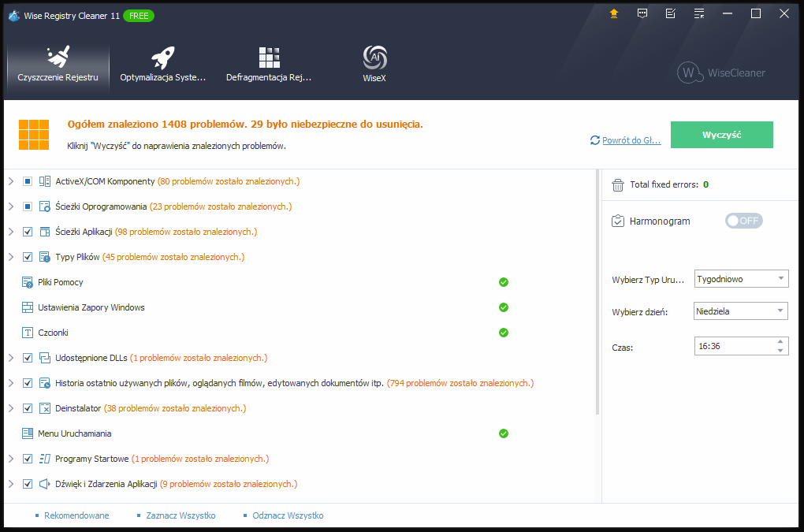Click the WiseCleaner logo

tap(721, 73)
